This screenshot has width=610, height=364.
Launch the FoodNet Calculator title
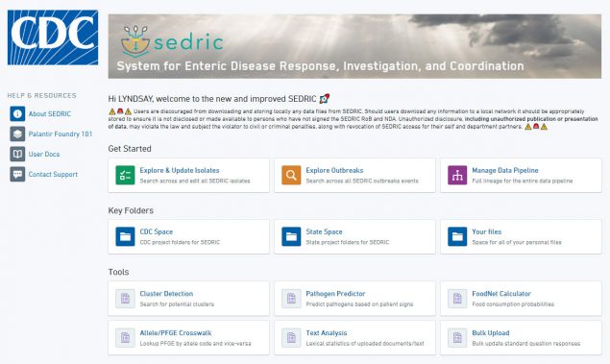point(501,294)
